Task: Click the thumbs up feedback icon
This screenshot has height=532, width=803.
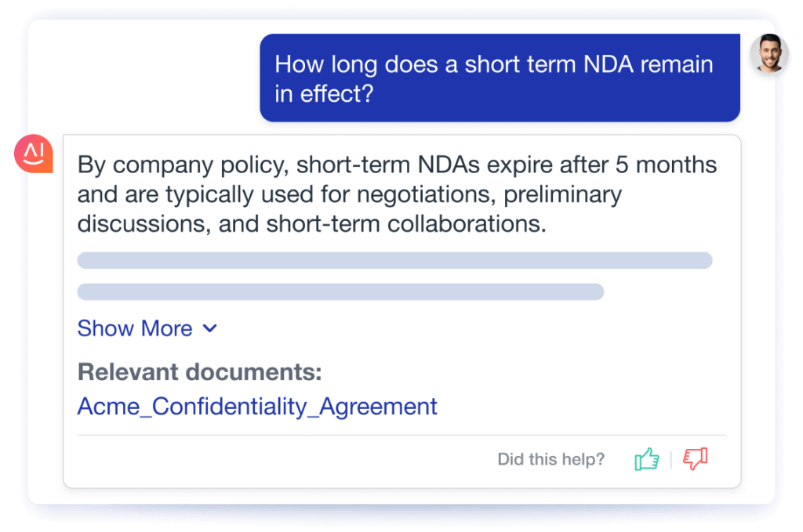Action: (x=646, y=459)
